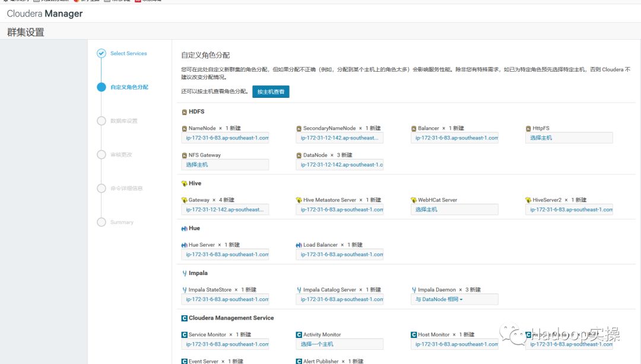Click the Impala Daemon icon

point(414,290)
